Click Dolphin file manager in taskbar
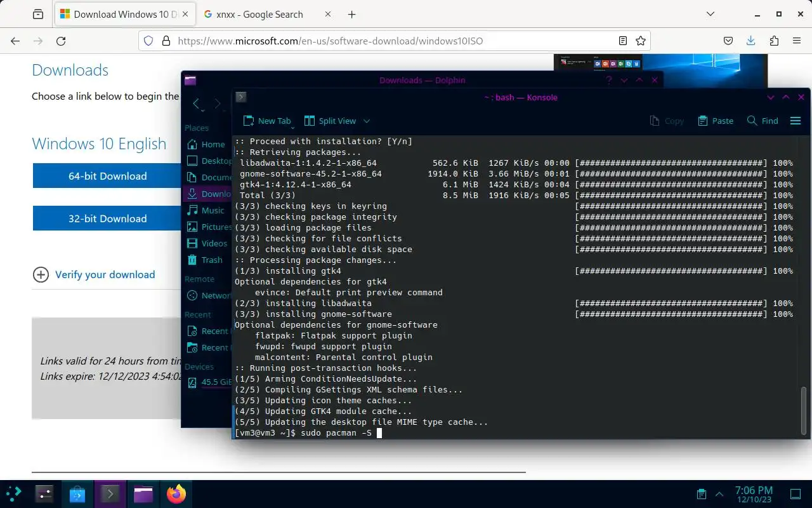The image size is (812, 508). [x=143, y=493]
